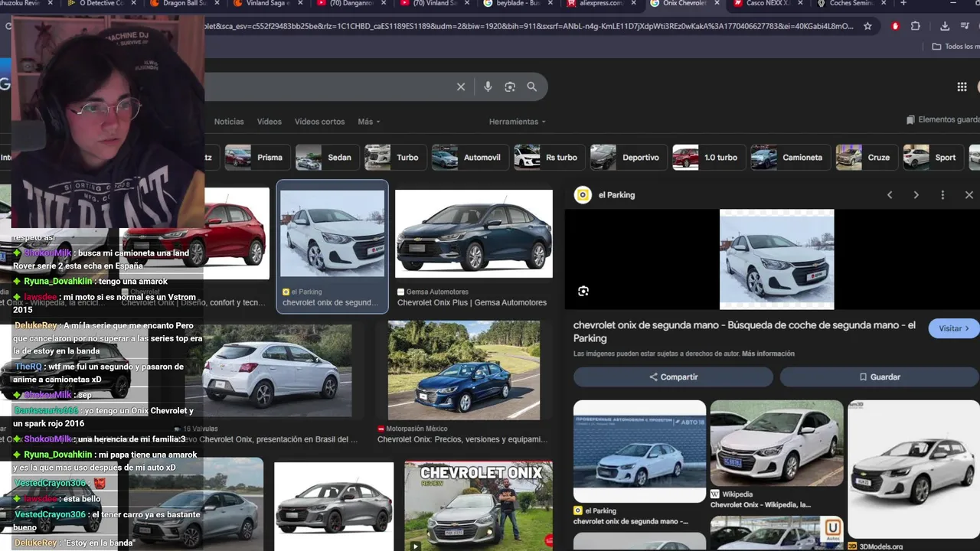Open the 3DModels.org related image thumbnail
The width and height of the screenshot is (980, 551).
pos(913,469)
